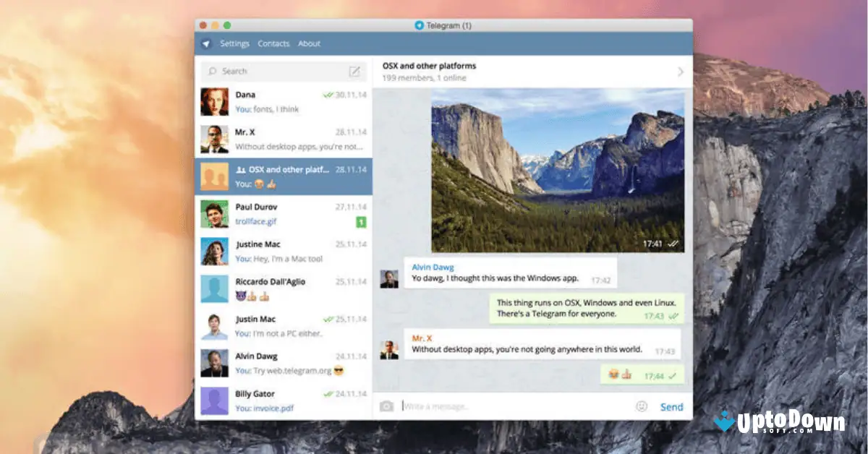
Task: Open the Contacts menu
Action: (273, 43)
